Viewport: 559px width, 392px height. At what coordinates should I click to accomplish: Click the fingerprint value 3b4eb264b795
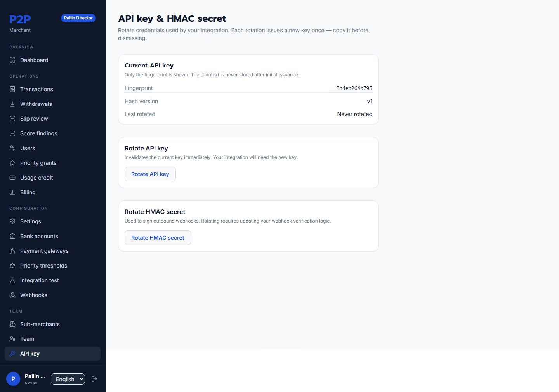point(354,88)
